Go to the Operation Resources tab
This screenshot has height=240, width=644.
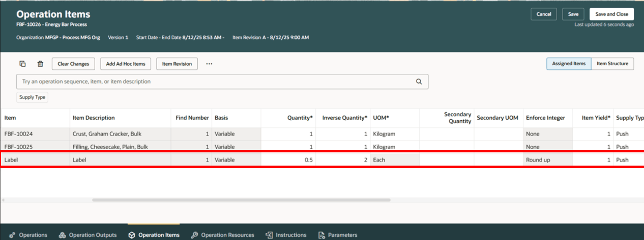(x=222, y=235)
